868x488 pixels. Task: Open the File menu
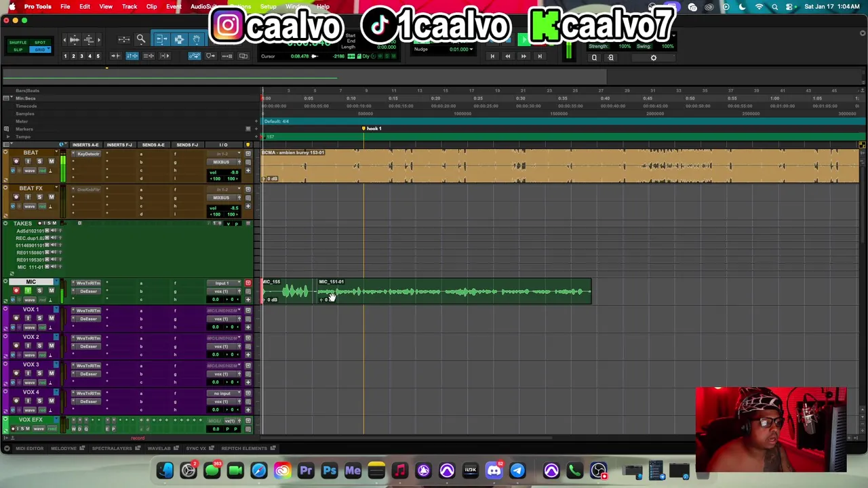click(65, 7)
